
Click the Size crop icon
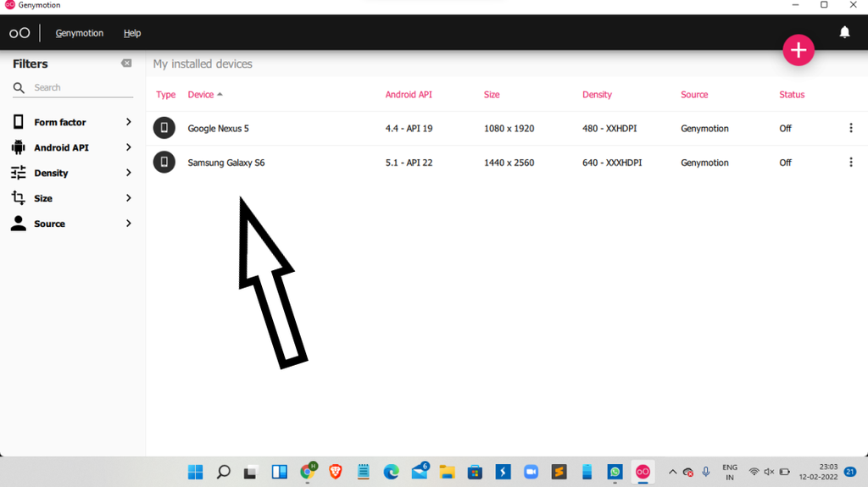point(19,198)
